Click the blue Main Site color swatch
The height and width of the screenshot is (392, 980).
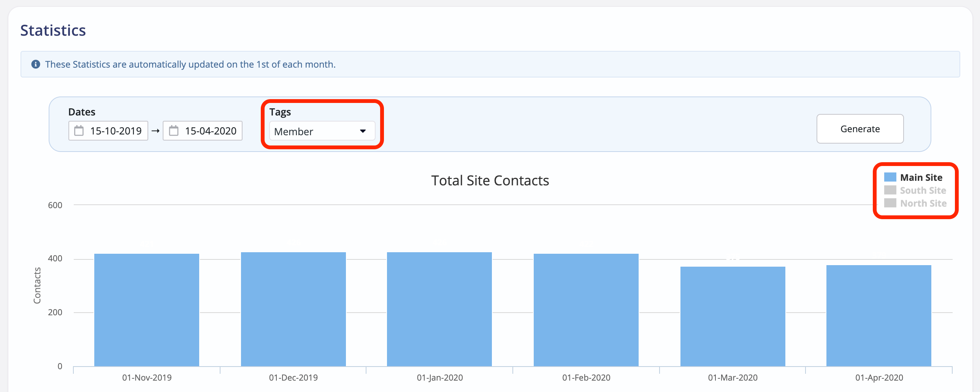pyautogui.click(x=891, y=176)
